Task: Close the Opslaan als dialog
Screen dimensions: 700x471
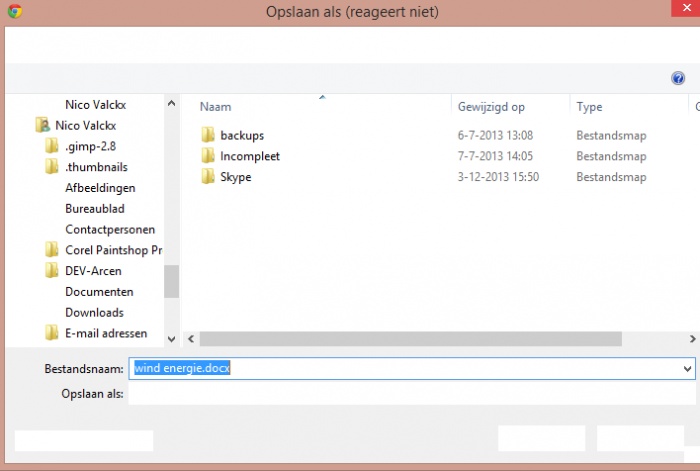Action: click(686, 8)
